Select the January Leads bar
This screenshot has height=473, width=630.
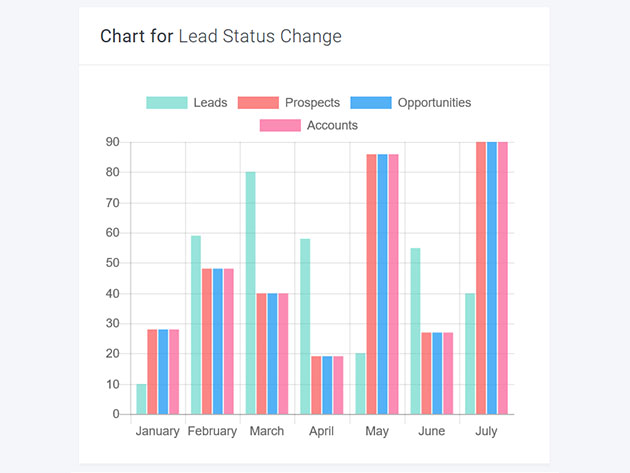coord(141,399)
